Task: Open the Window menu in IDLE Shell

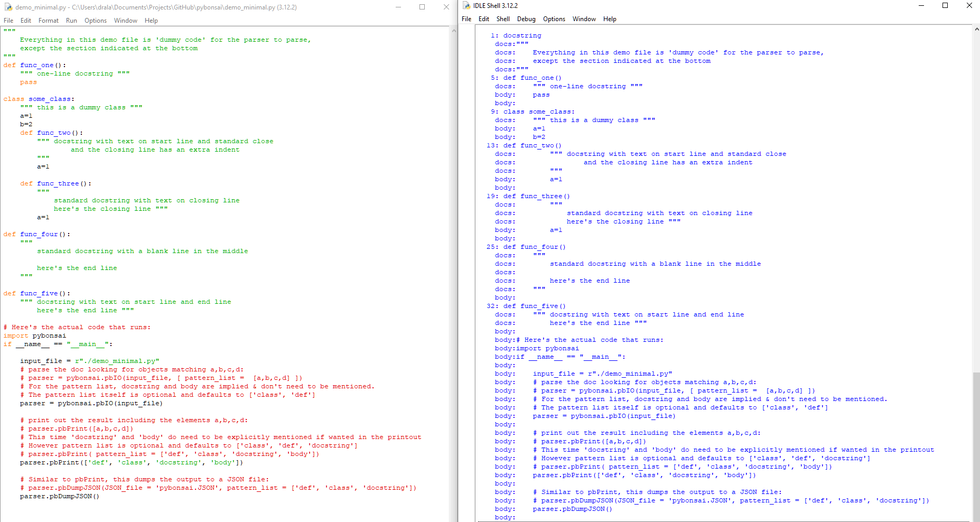Action: tap(584, 19)
